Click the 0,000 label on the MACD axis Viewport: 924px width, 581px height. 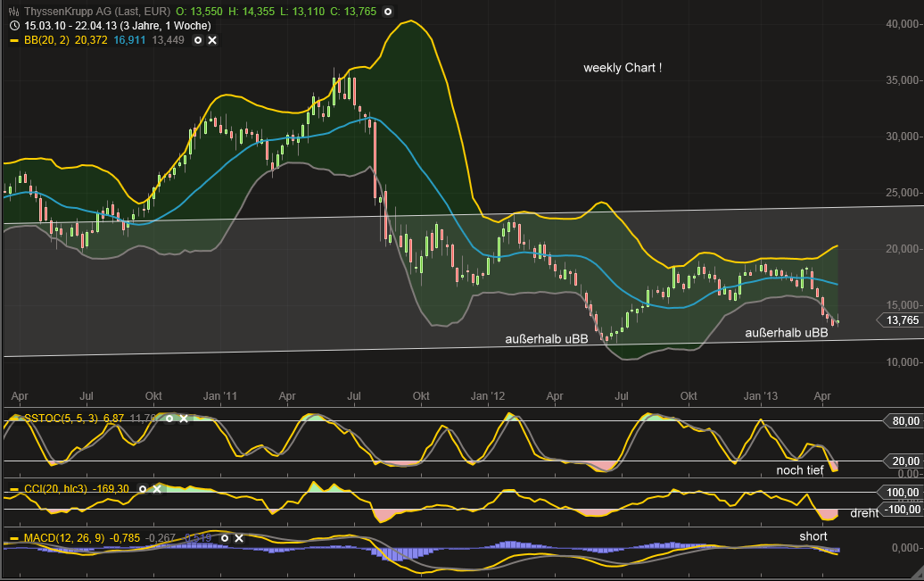tap(906, 548)
